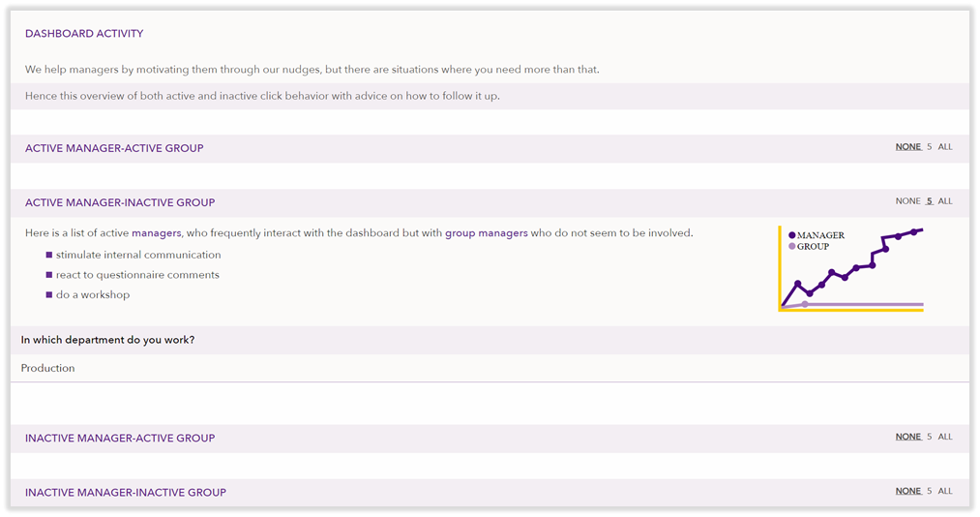
Task: Expand the Active Manager-Active Group section header
Action: pyautogui.click(x=114, y=148)
